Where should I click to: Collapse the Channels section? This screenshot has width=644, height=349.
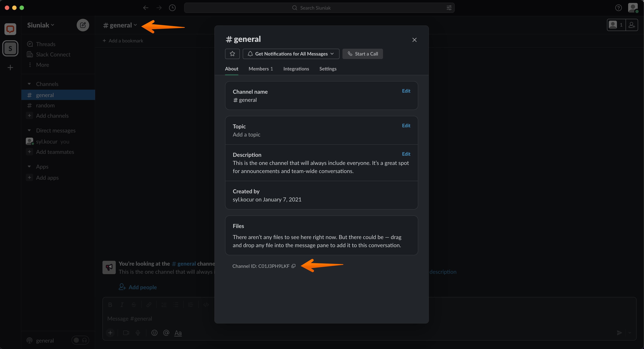click(29, 84)
